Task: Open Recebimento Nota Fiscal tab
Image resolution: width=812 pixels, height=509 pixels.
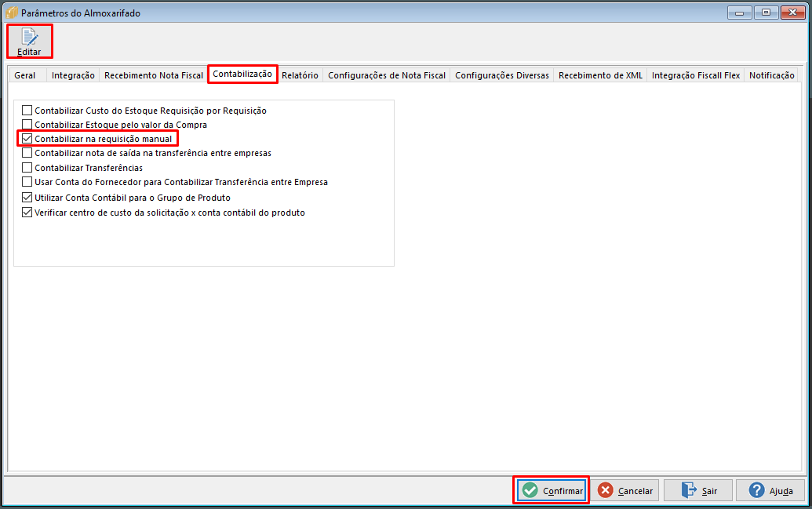Action: 153,75
